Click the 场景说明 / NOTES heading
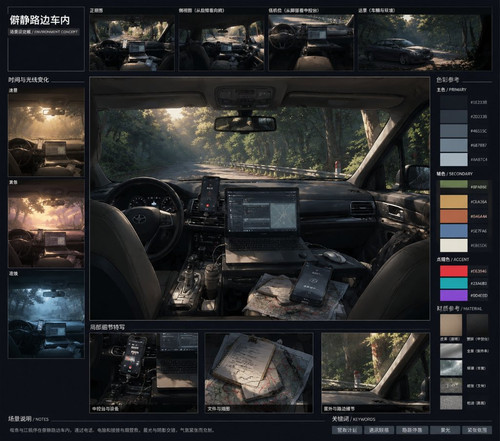Image resolution: width=500 pixels, height=441 pixels. coord(28,419)
